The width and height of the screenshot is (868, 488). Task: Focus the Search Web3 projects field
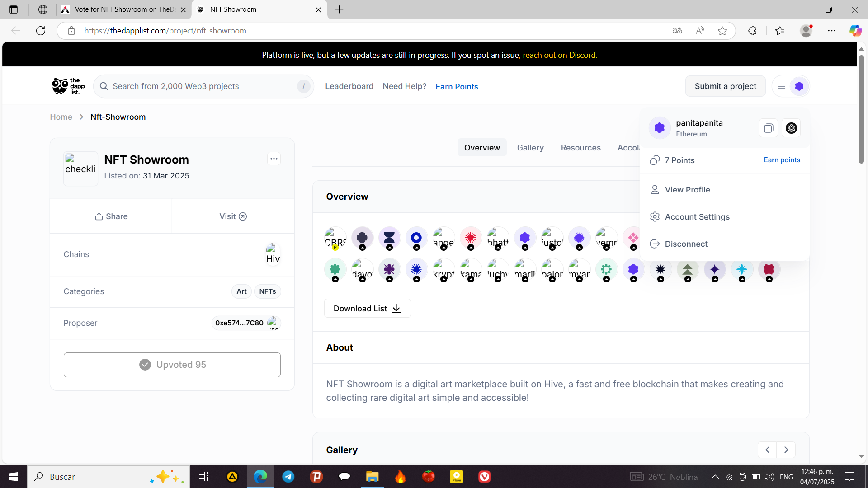tap(203, 86)
